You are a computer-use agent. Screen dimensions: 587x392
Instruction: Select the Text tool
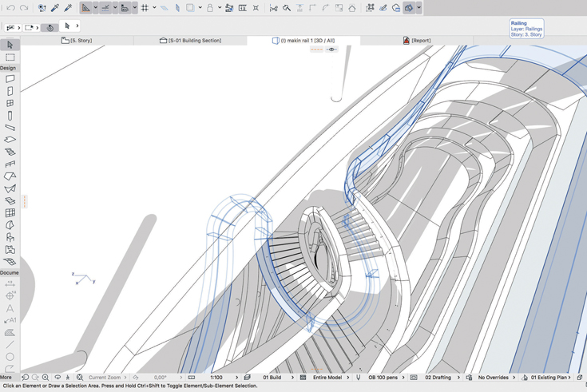point(10,308)
